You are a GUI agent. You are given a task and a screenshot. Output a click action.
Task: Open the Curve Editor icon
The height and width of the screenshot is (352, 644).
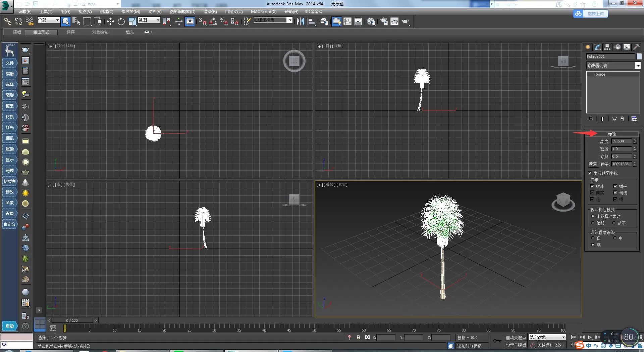coord(347,21)
